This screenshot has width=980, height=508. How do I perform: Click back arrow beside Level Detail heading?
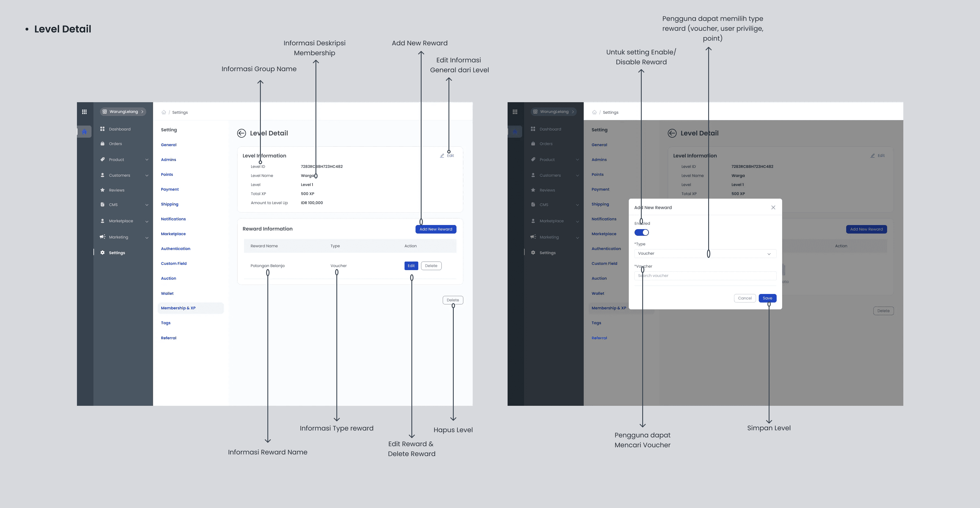[241, 133]
